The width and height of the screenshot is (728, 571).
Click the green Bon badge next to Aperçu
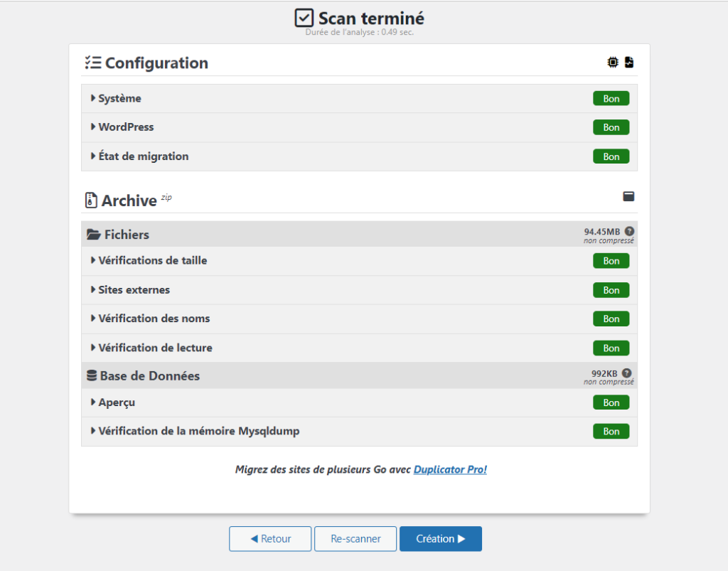click(x=611, y=402)
